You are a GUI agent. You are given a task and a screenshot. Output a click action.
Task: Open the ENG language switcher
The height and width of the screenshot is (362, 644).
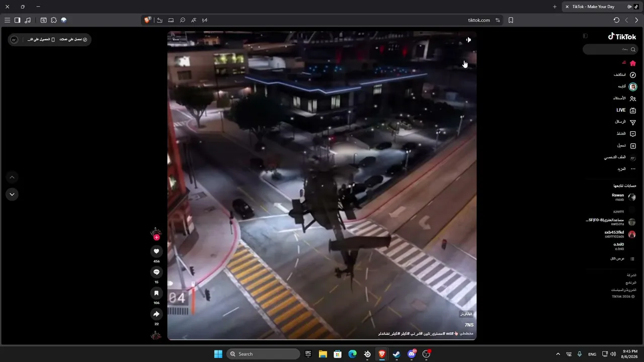(x=592, y=354)
